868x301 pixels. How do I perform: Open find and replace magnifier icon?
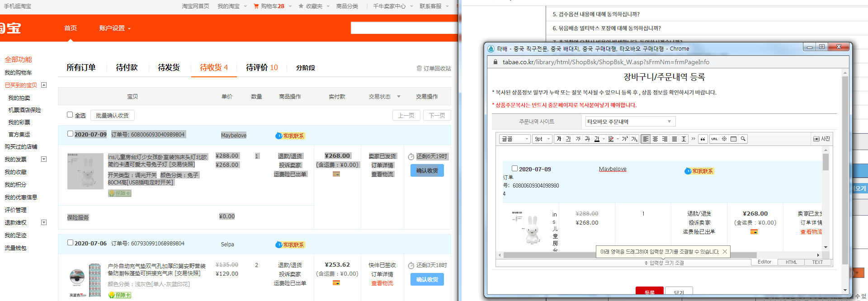click(x=743, y=139)
